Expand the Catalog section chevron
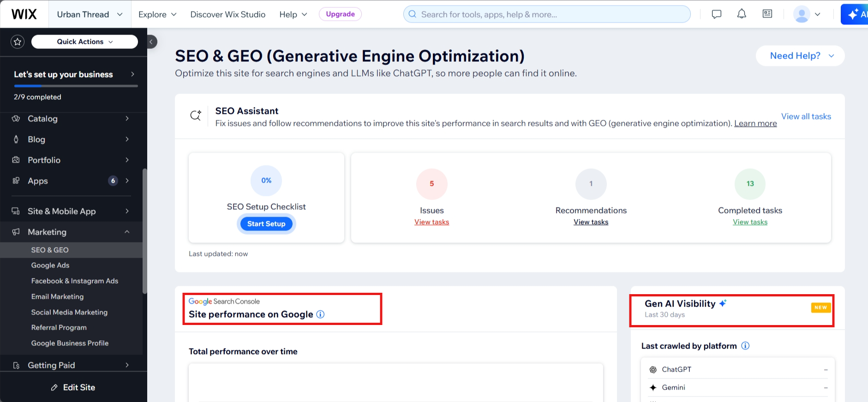Image resolution: width=868 pixels, height=402 pixels. pos(127,118)
